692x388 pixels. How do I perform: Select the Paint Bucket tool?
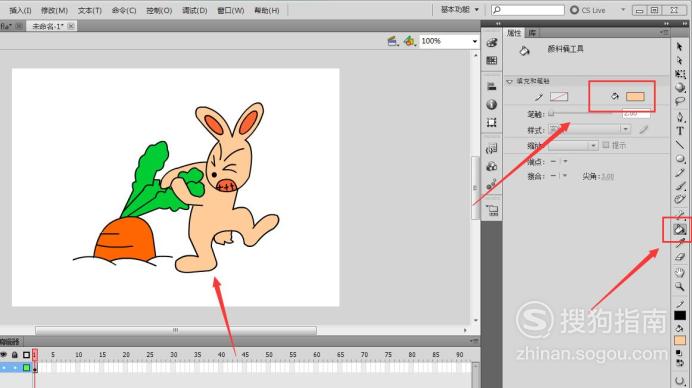point(680,229)
